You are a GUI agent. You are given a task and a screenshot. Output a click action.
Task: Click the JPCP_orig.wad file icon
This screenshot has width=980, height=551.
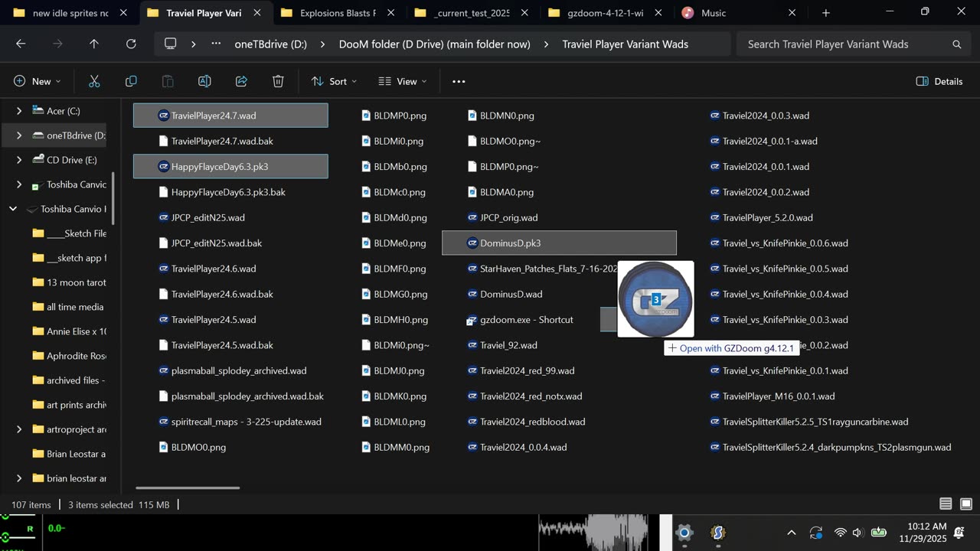472,217
